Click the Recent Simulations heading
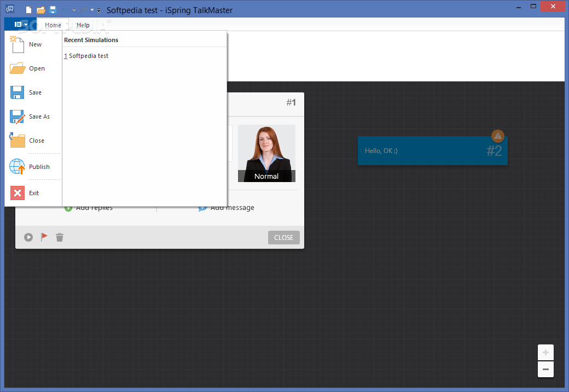The height and width of the screenshot is (392, 569). pyautogui.click(x=91, y=40)
